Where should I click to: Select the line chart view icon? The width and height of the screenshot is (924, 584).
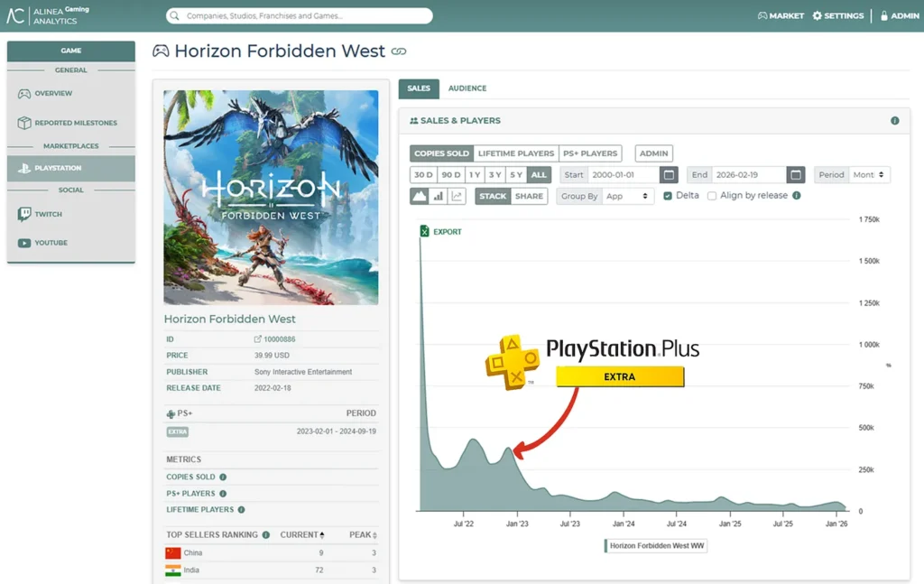tap(458, 196)
